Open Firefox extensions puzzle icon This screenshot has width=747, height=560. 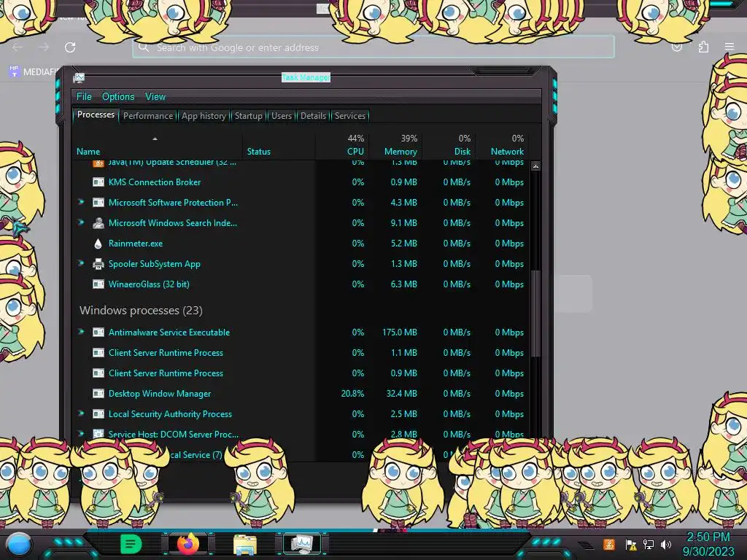pos(703,47)
